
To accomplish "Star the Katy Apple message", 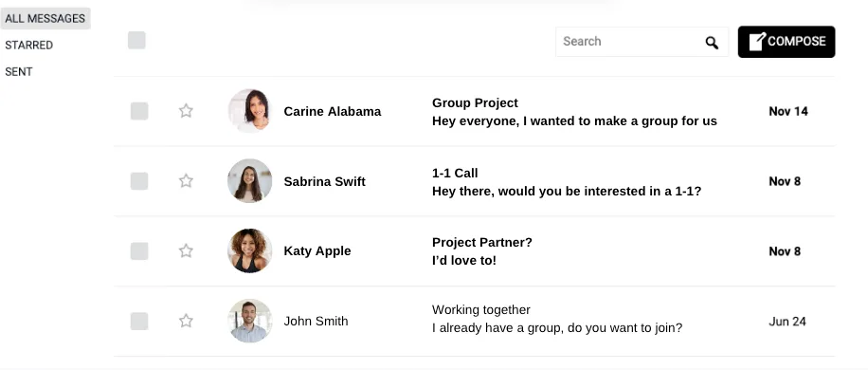I will pos(186,250).
